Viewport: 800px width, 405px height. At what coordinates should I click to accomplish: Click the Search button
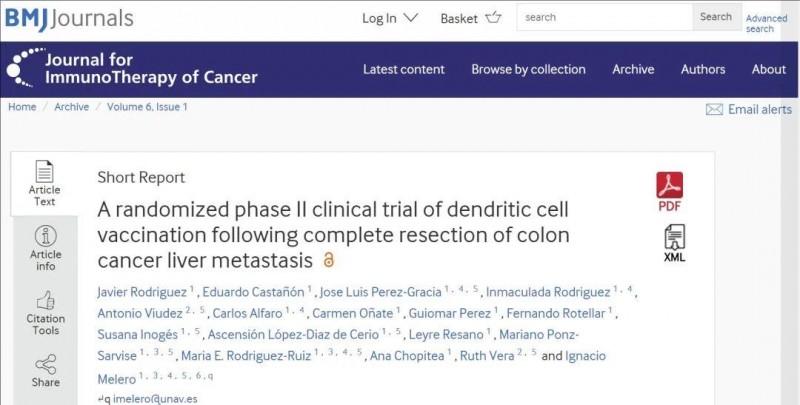pyautogui.click(x=716, y=17)
